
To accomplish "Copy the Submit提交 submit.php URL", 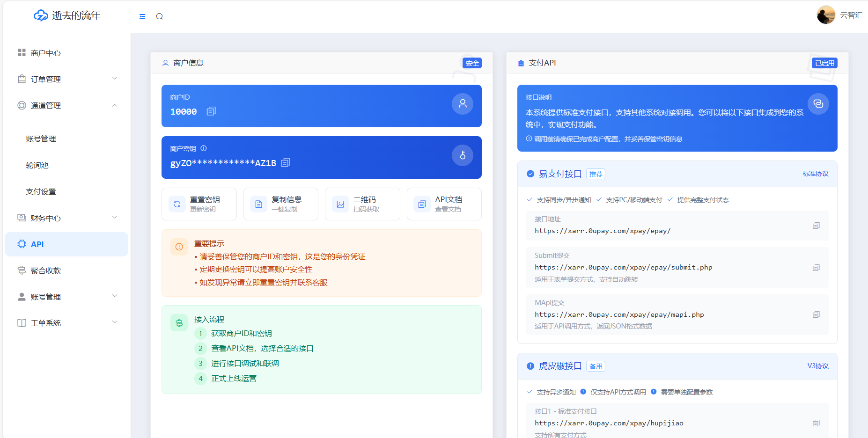I will click(816, 268).
